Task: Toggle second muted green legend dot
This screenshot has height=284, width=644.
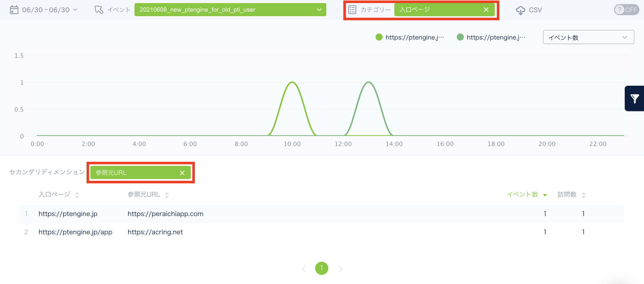Action: click(x=460, y=37)
